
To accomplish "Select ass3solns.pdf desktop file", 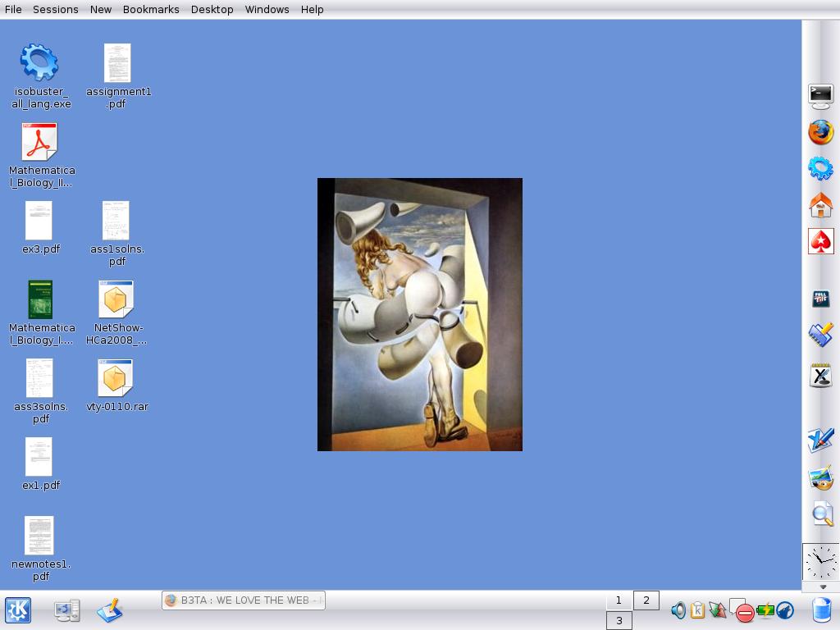I will tap(41, 391).
